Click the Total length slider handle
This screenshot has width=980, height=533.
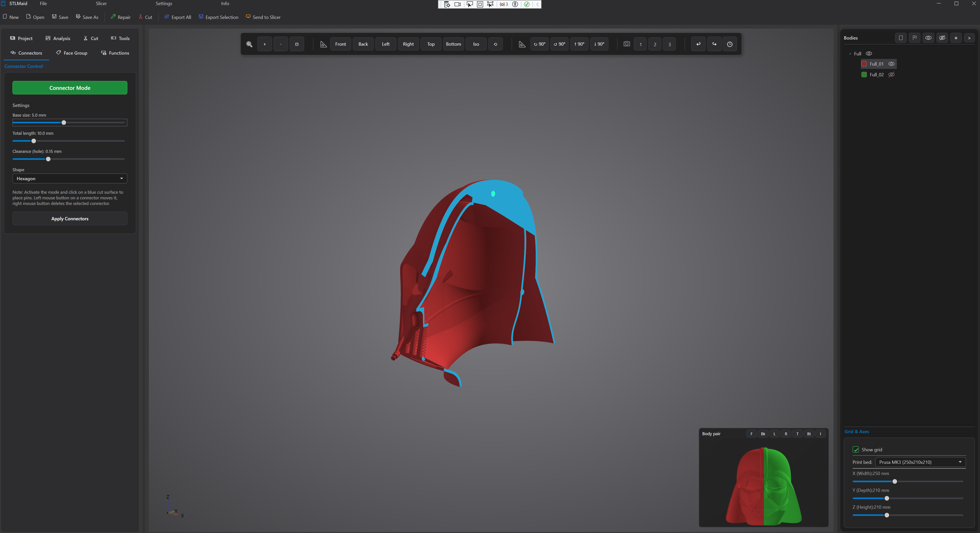coord(33,141)
